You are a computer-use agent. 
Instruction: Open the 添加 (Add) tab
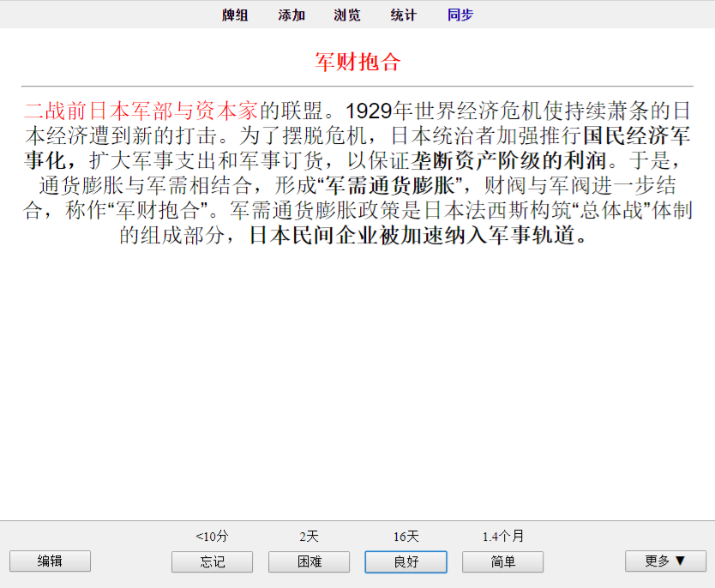(x=291, y=15)
